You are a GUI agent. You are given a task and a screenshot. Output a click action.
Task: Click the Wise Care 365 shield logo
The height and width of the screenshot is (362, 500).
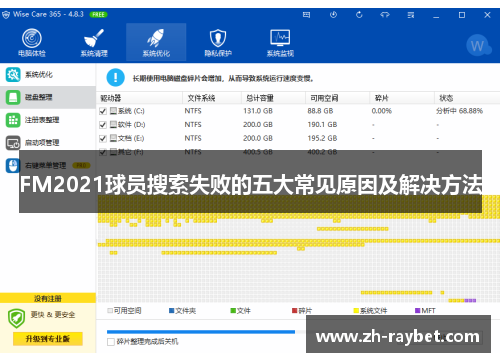tap(6, 15)
